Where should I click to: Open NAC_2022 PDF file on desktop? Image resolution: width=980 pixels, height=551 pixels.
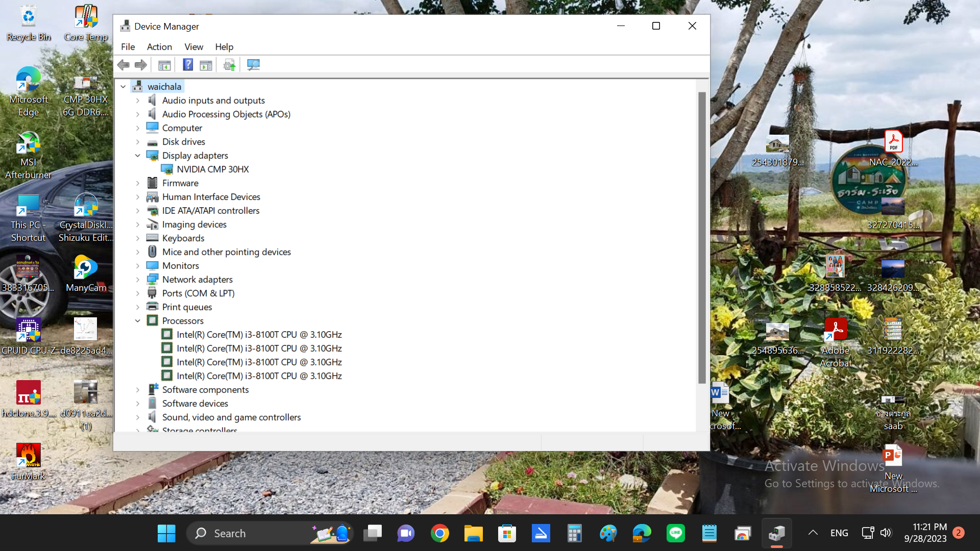point(893,148)
